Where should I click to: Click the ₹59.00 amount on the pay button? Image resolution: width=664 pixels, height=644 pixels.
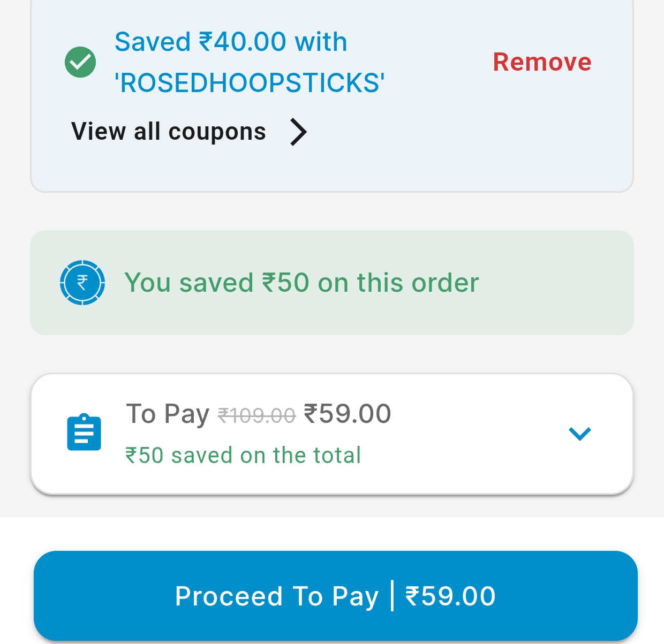point(450,596)
